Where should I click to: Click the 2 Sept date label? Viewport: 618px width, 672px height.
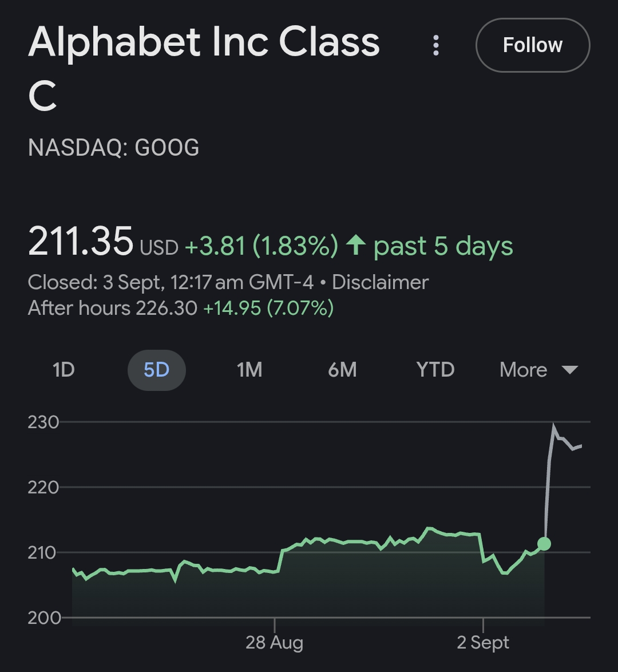click(x=483, y=642)
